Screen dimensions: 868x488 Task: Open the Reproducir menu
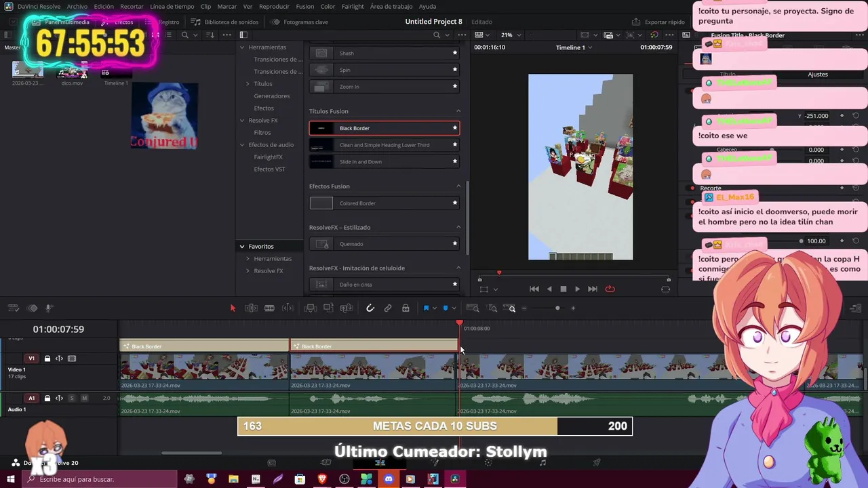tap(274, 6)
